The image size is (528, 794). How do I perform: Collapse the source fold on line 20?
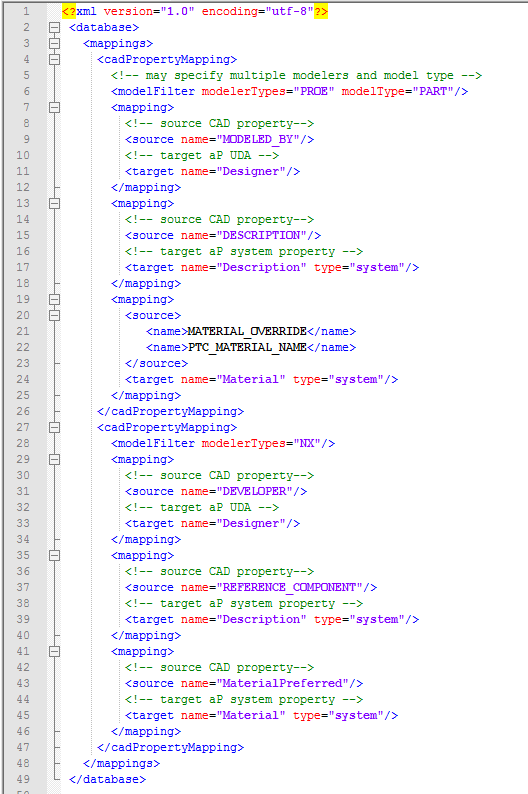point(54,315)
